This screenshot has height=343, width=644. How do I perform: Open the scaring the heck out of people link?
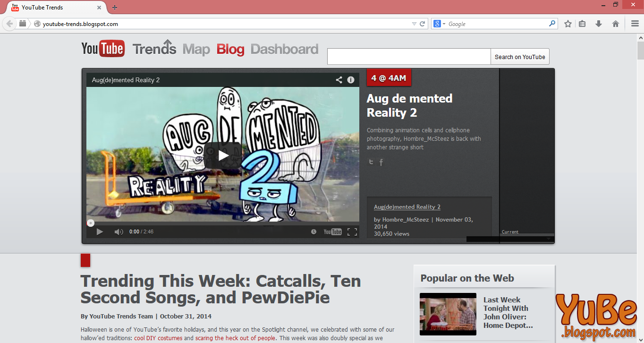(236, 338)
